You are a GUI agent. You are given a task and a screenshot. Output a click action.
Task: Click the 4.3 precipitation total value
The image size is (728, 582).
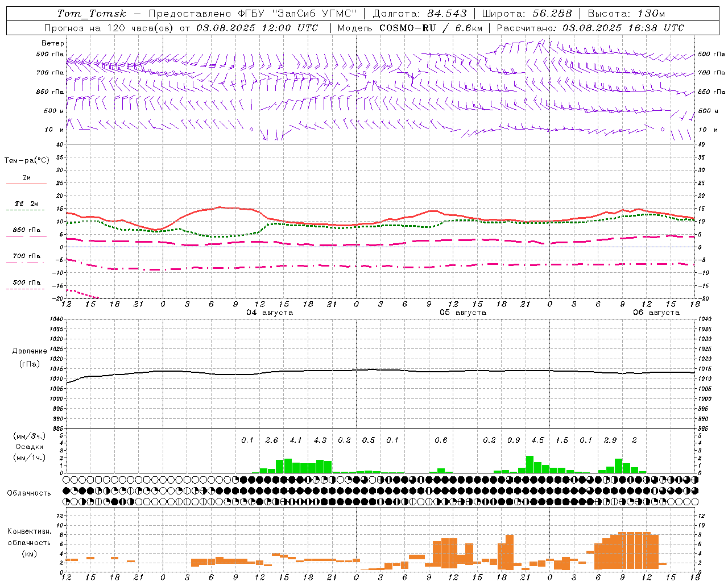pyautogui.click(x=320, y=440)
